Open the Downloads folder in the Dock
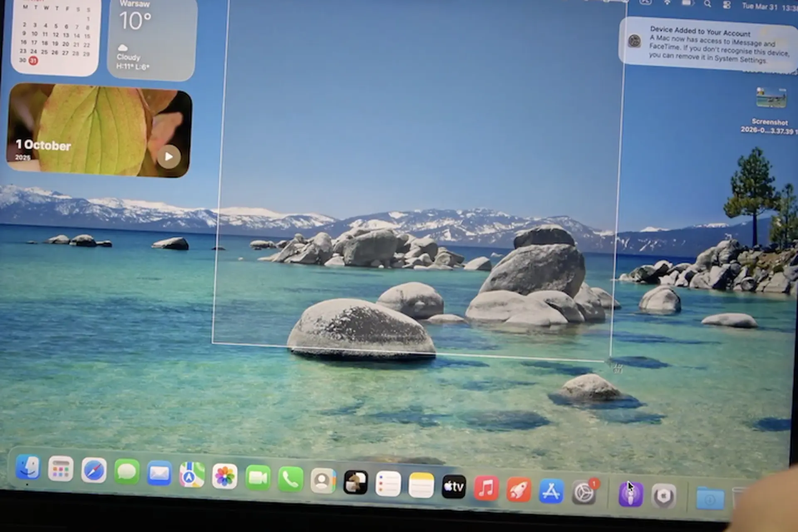The width and height of the screenshot is (798, 532). tap(710, 498)
